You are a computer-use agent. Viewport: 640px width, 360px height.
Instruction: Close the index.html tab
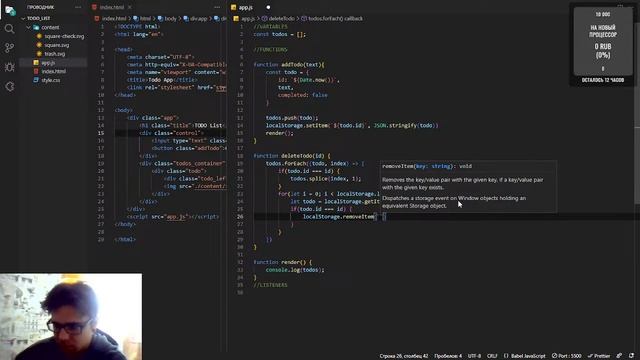tap(130, 7)
